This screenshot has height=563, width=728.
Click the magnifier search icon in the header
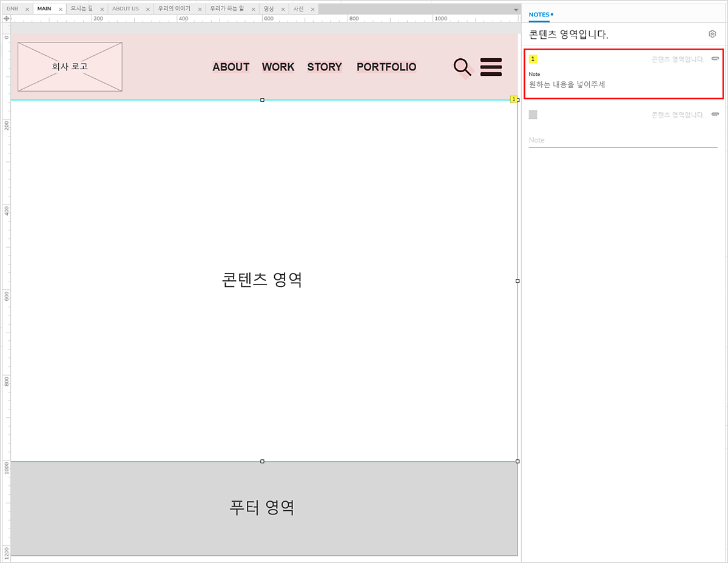click(x=462, y=67)
